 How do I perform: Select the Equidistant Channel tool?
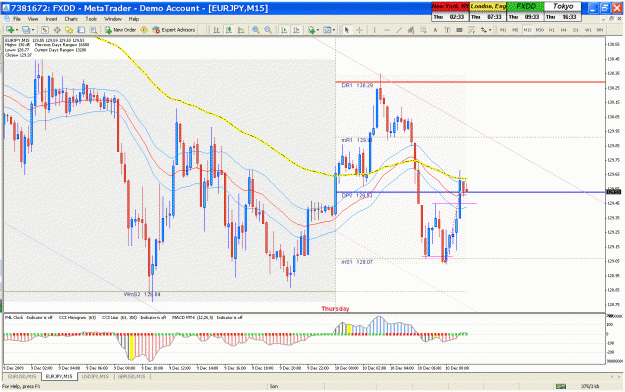(x=411, y=30)
